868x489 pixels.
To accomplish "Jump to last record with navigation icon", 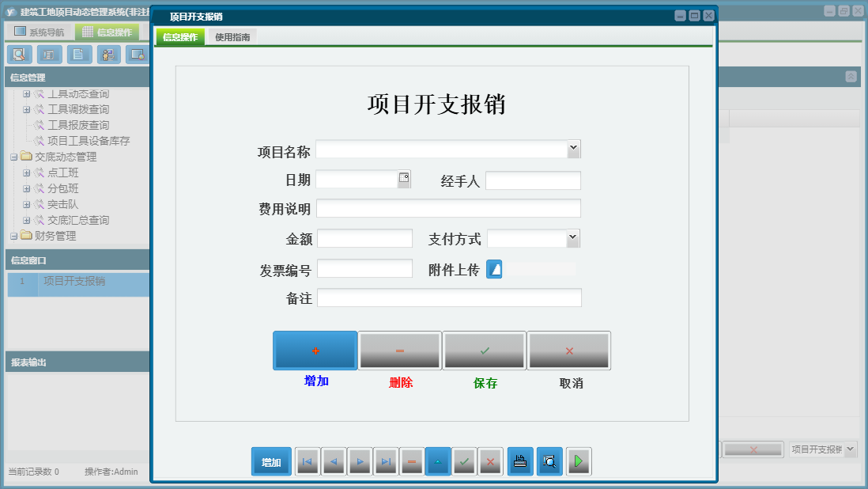I will pos(386,461).
